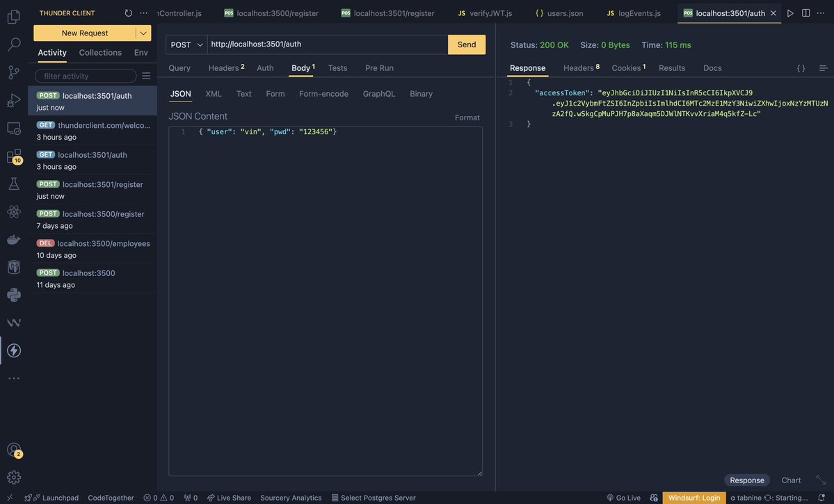
Task: Open Copilot status icon in status bar
Action: click(x=654, y=498)
